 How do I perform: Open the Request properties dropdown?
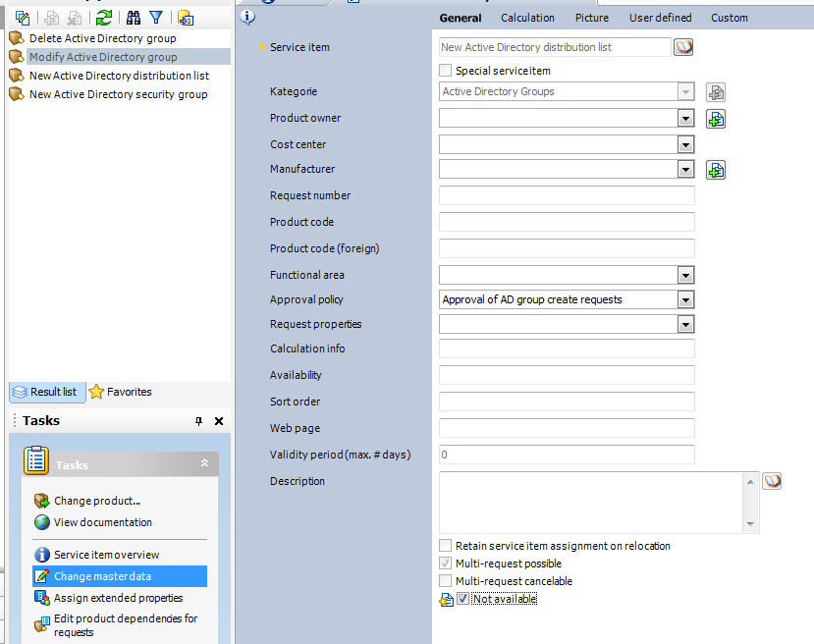pos(685,324)
